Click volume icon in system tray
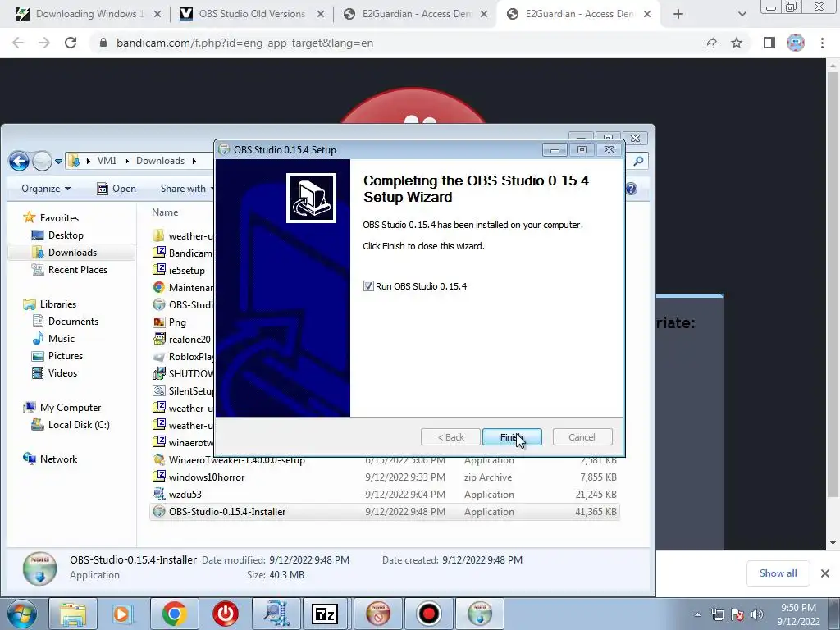 [757, 614]
